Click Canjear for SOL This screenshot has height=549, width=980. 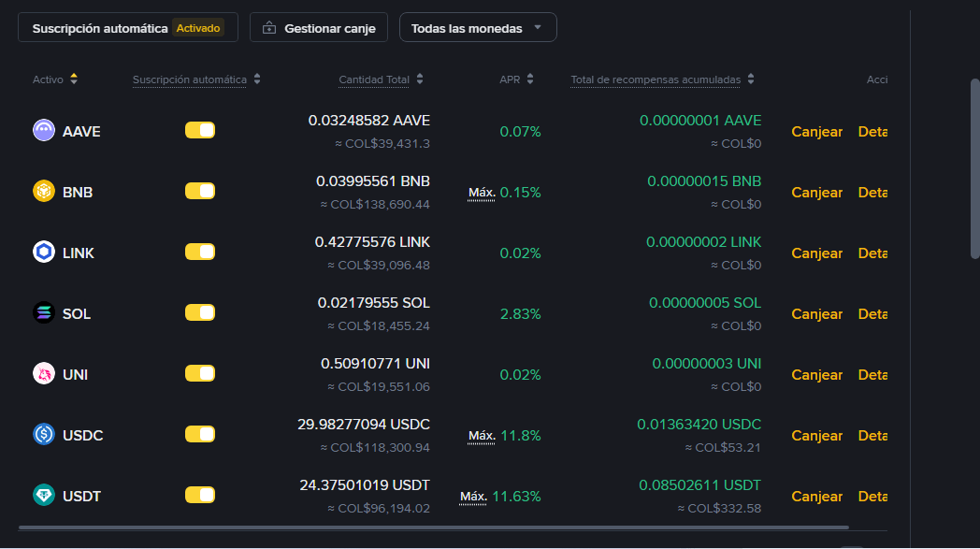tap(817, 314)
